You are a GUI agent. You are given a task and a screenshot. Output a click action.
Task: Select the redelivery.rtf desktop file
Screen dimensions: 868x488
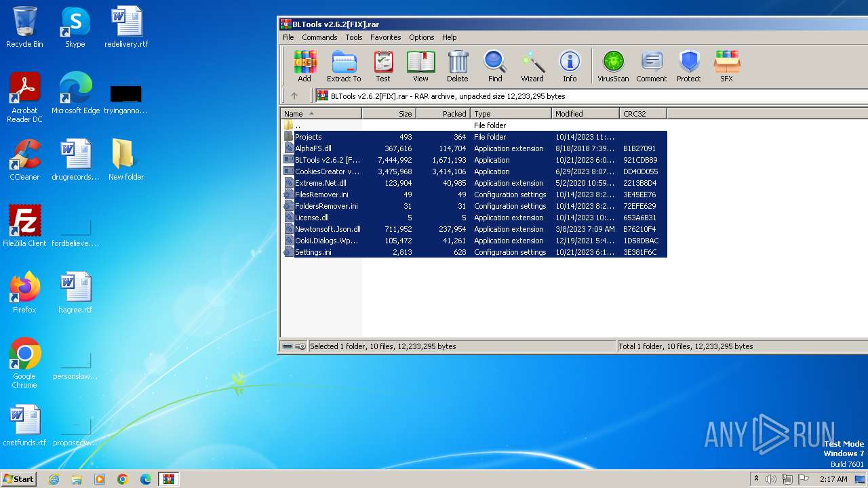click(126, 27)
